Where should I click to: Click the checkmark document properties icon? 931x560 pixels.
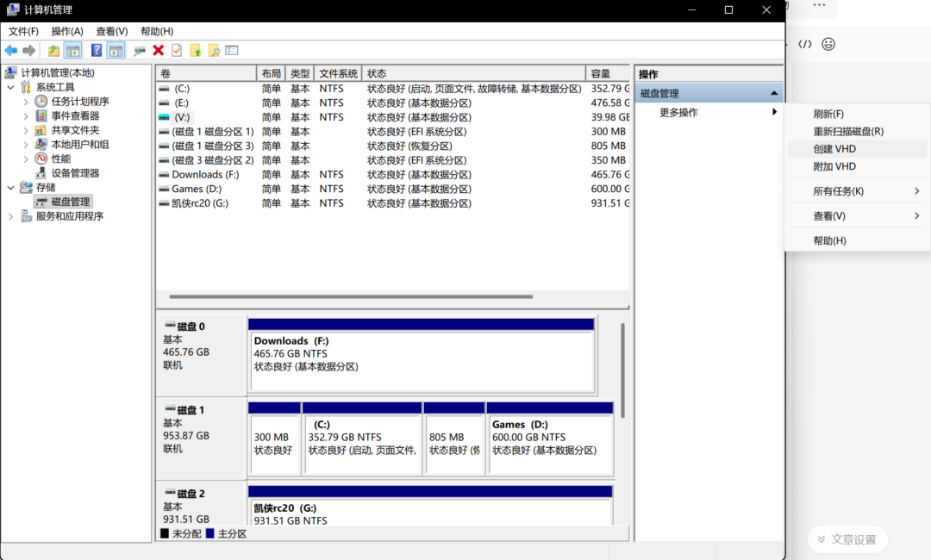pyautogui.click(x=177, y=51)
